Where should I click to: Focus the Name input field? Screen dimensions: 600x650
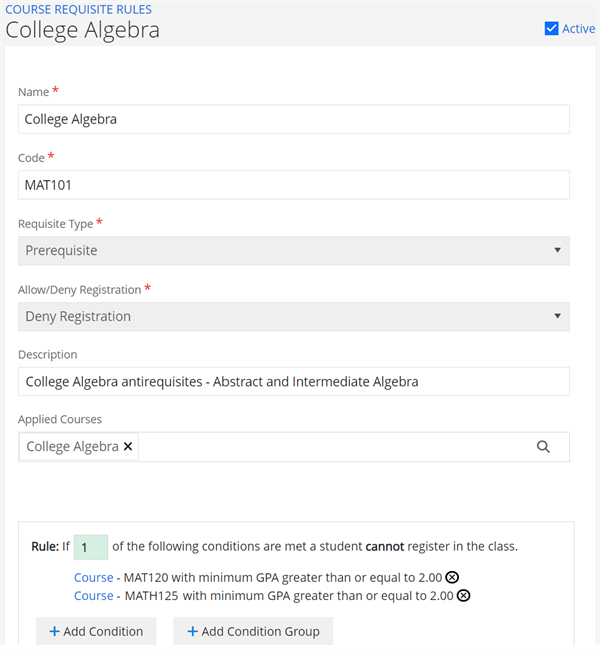click(294, 119)
